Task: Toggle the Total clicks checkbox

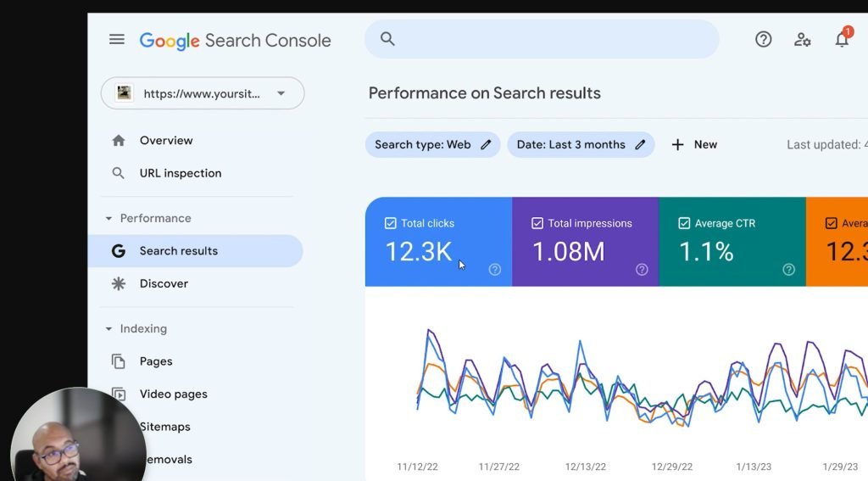Action: 390,223
